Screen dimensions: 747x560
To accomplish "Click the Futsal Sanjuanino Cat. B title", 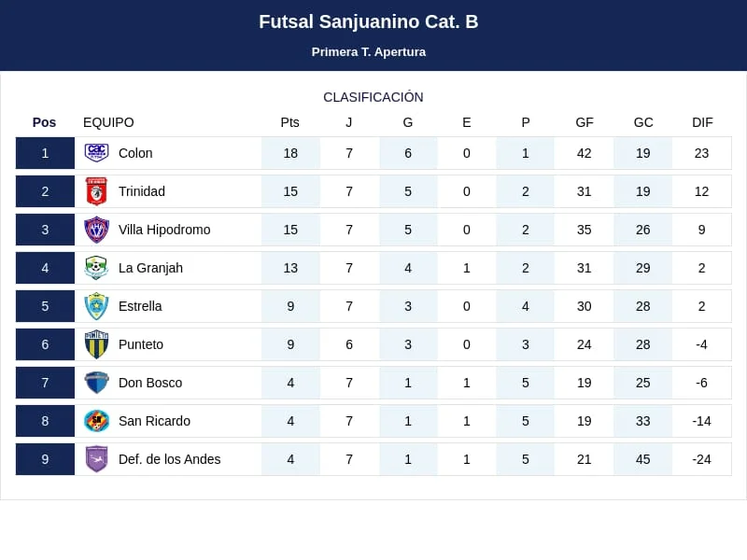I will point(369,21).
